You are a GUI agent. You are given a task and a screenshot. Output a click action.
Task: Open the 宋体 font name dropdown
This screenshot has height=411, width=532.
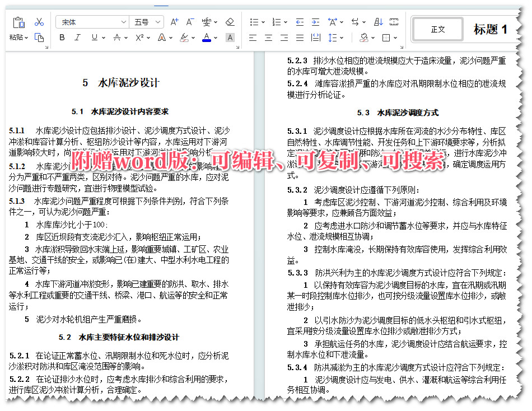point(122,21)
